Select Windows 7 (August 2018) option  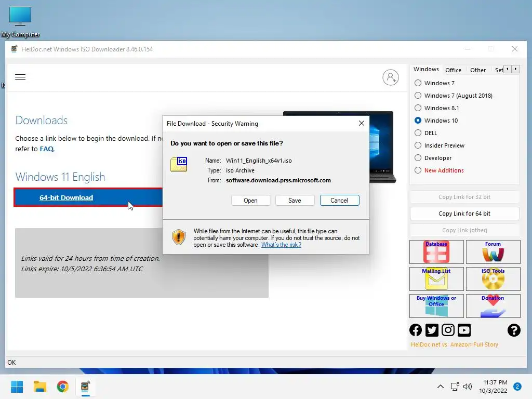418,96
